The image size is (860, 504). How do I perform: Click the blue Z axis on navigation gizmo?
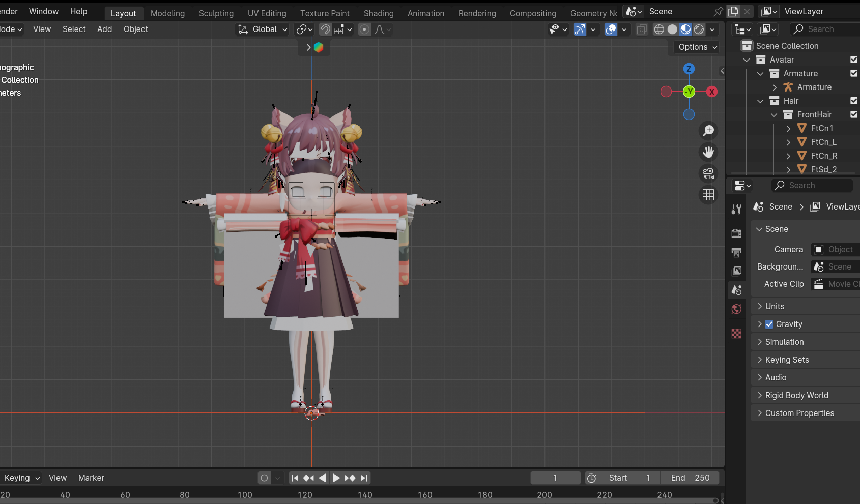point(689,69)
